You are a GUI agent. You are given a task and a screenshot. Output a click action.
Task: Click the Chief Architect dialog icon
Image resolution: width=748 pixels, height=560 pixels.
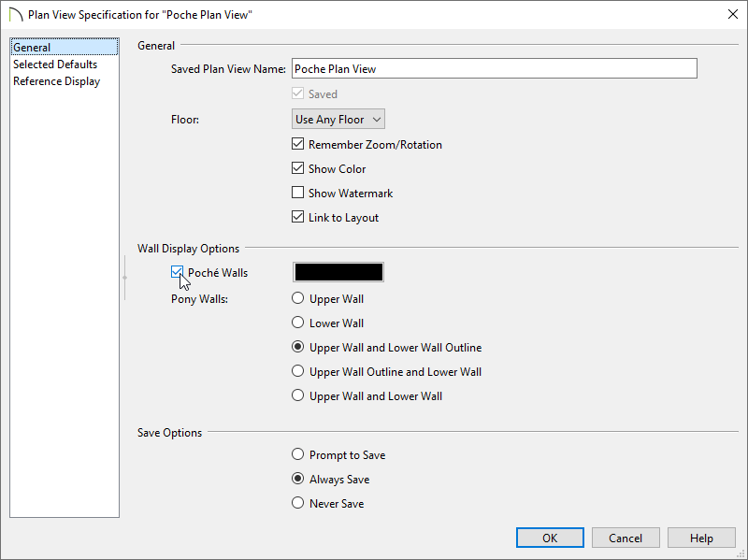tap(15, 14)
